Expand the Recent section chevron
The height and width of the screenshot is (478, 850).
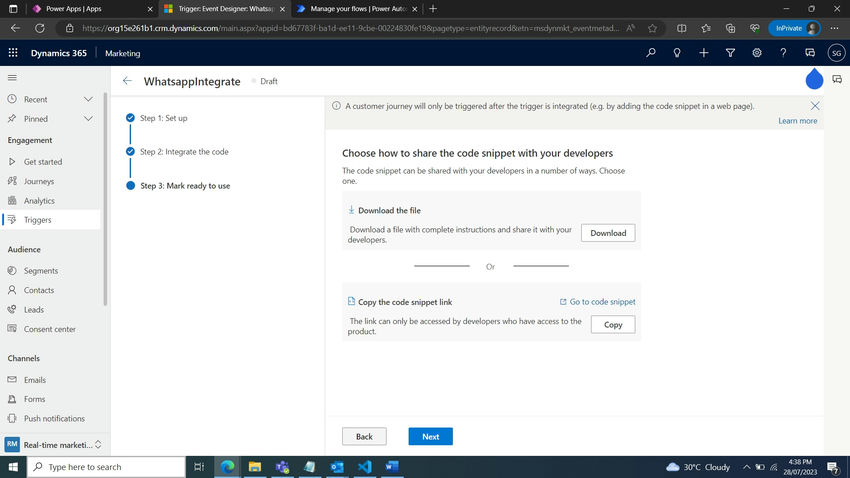[88, 99]
